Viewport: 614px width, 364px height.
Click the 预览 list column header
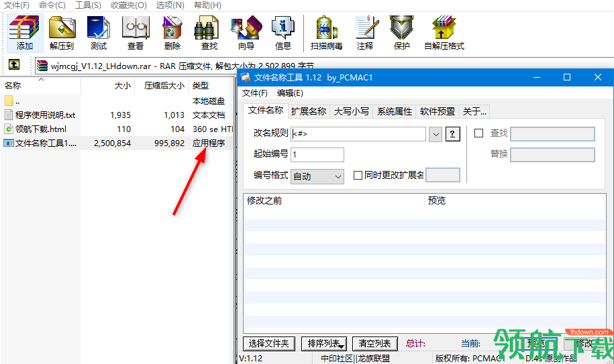click(515, 201)
